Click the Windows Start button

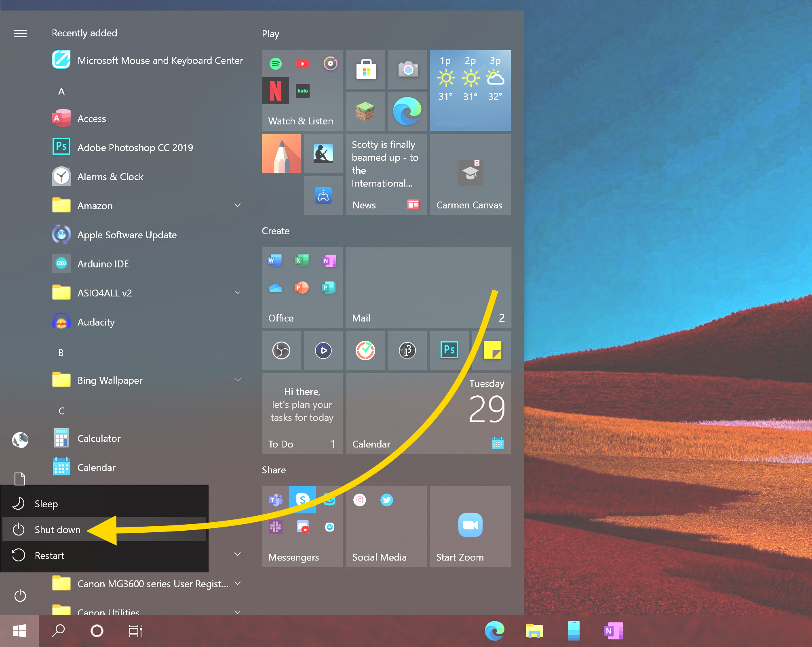[x=19, y=631]
